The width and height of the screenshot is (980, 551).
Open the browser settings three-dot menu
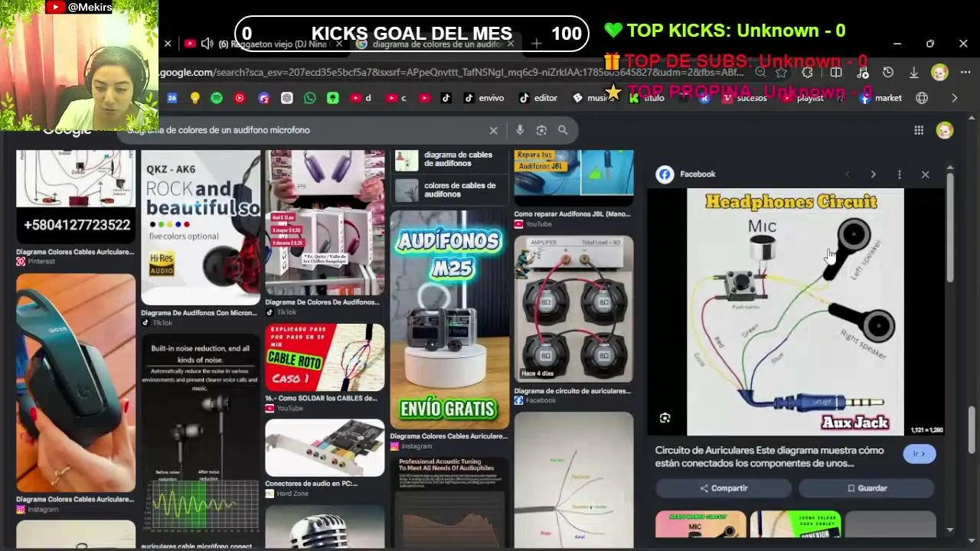965,73
